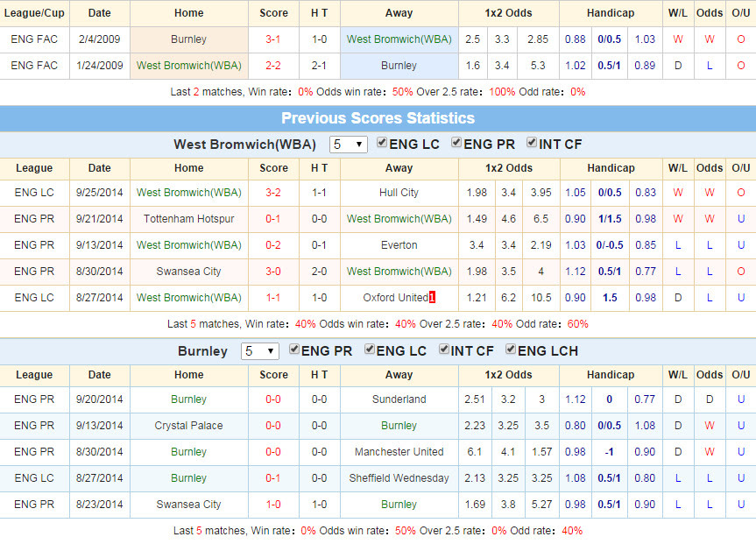Viewport: 756px width, 544px height.
Task: Click ENG LC league cell for 8/27/2014 Burnley
Action: click(34, 478)
